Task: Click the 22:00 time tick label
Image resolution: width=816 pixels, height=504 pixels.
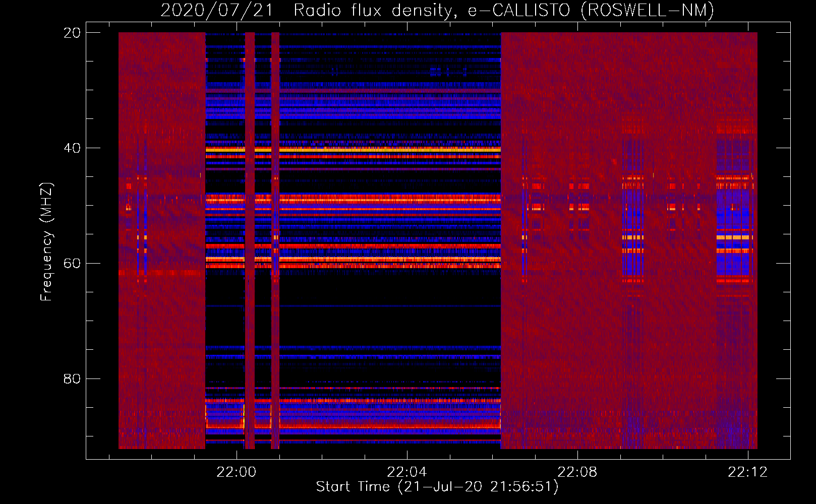Action: pyautogui.click(x=236, y=472)
